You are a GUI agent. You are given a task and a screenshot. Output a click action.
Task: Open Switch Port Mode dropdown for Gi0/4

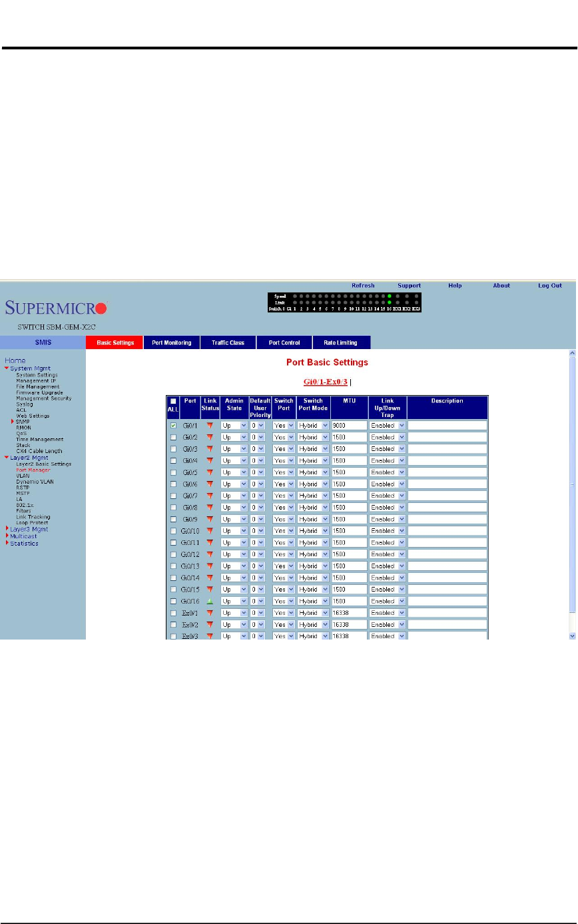313,461
